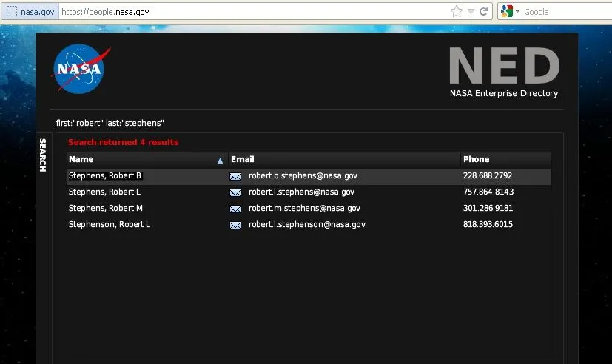Toggle the Name column sort arrow
Viewport: 612px width, 364px height.
click(220, 160)
